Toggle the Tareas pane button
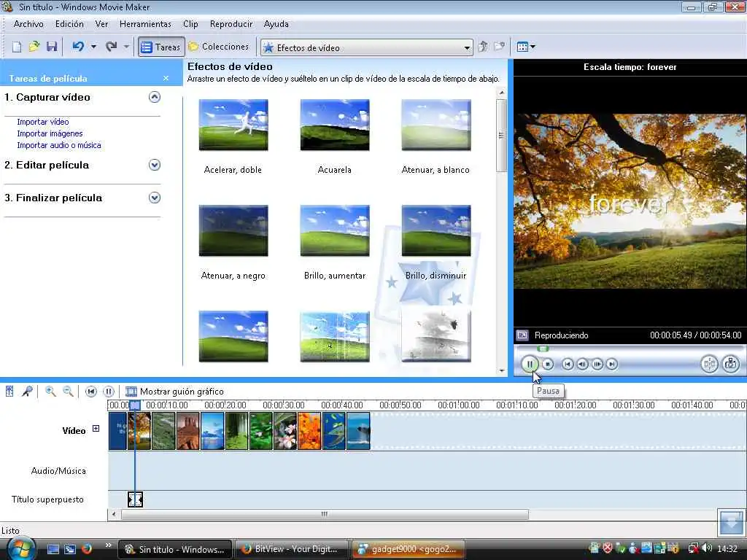 click(161, 47)
